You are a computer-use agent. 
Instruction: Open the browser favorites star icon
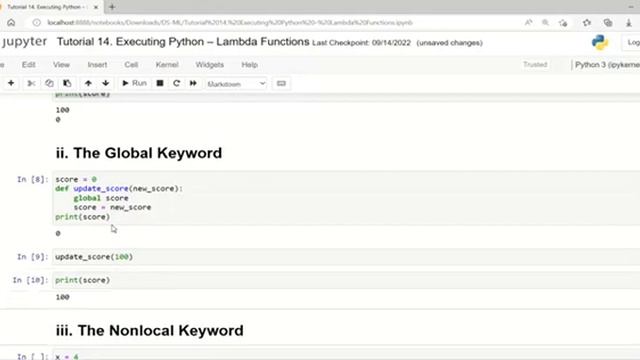[587, 22]
